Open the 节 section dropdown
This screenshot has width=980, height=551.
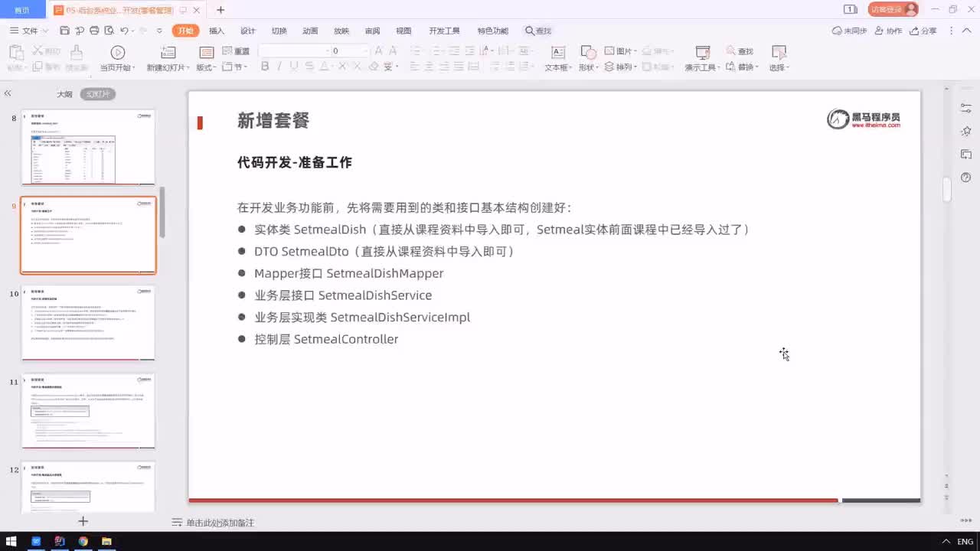[236, 67]
